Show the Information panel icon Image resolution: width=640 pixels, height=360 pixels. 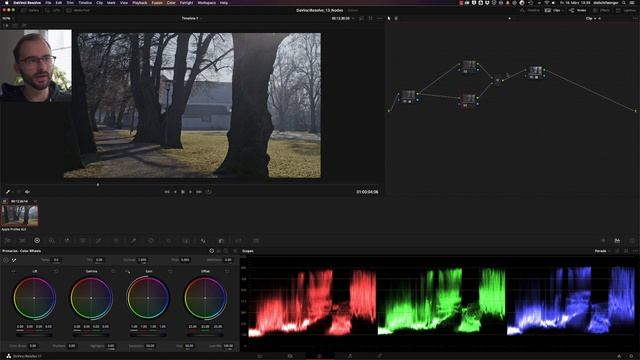tap(632, 241)
